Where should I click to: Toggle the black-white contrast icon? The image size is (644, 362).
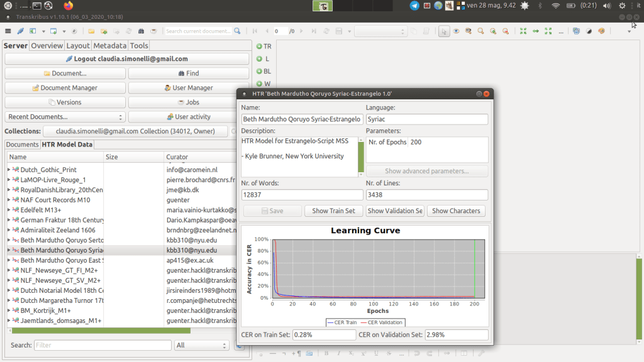click(589, 31)
